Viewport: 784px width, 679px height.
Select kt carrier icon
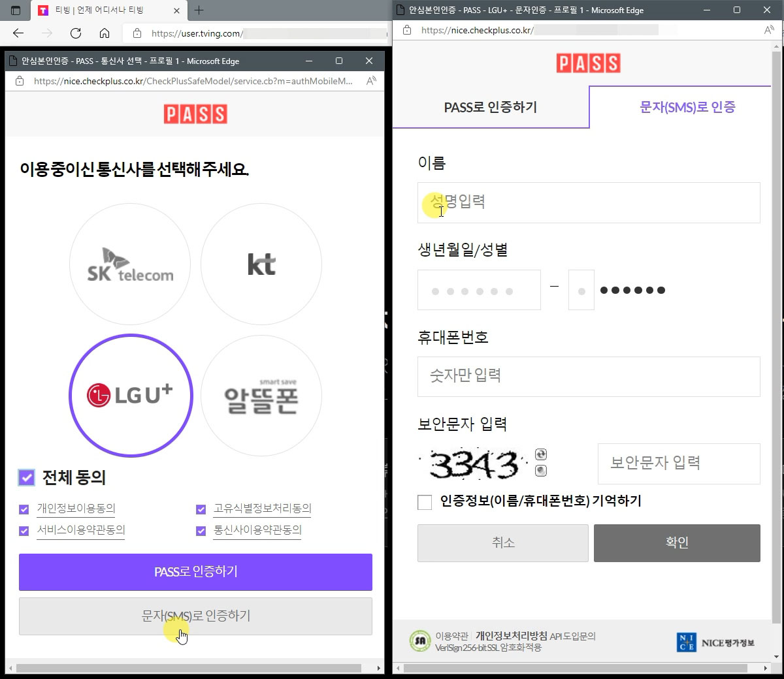[x=261, y=264]
